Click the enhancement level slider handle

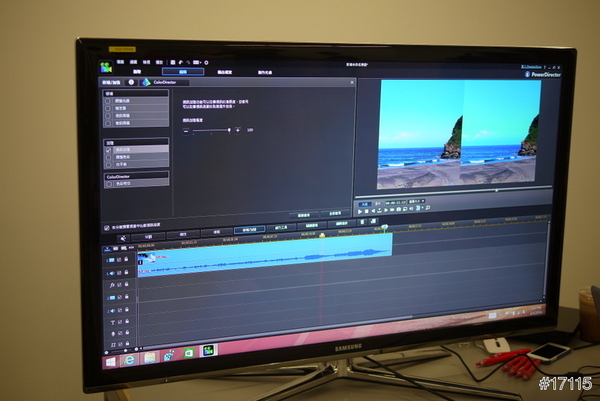coord(229,130)
